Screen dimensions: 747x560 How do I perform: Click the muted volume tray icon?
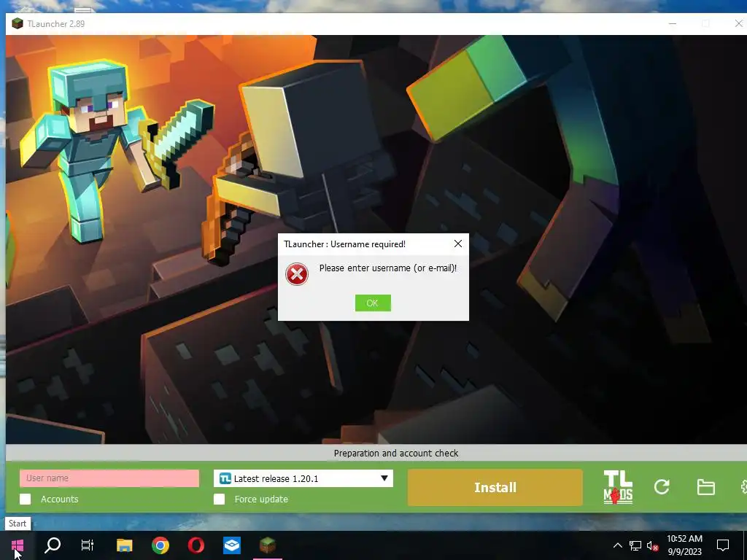pyautogui.click(x=653, y=545)
